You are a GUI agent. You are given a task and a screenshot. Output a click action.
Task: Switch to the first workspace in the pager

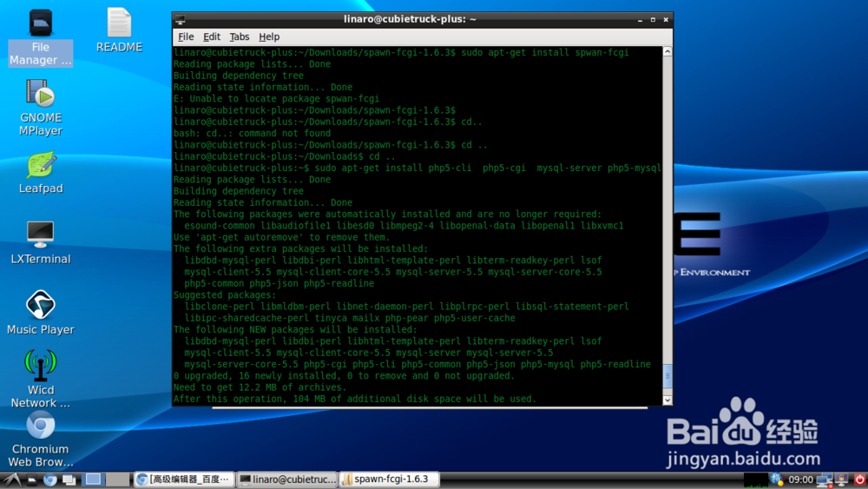[x=93, y=479]
